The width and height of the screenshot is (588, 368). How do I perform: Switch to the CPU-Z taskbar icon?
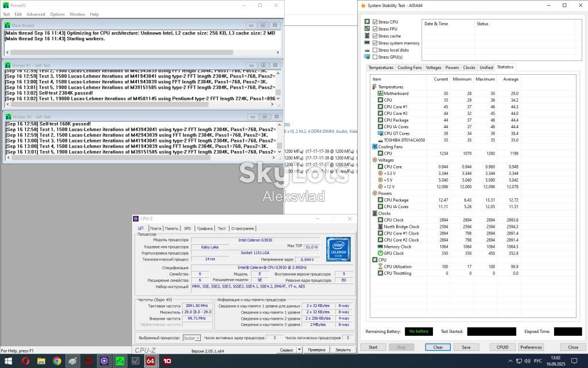pos(104,361)
